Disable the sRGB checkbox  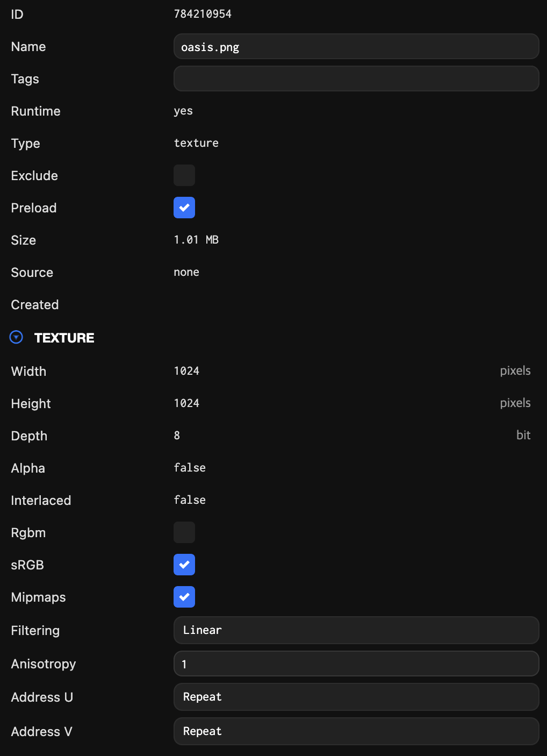coord(184,565)
